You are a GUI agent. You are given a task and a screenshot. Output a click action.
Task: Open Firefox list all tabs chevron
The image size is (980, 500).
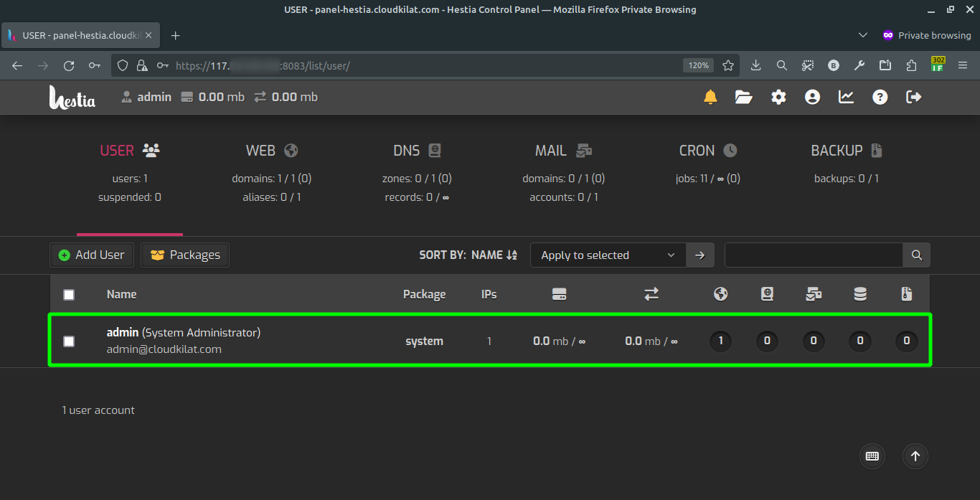click(x=862, y=35)
